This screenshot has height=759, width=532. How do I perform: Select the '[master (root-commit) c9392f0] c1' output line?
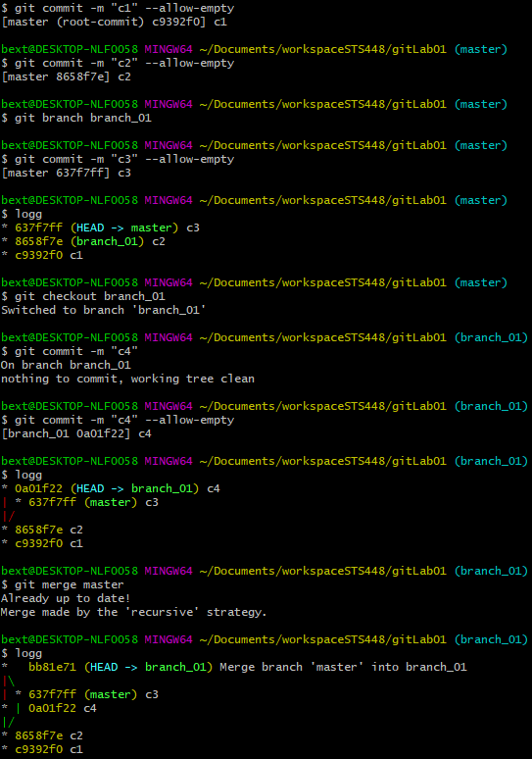click(x=114, y=22)
